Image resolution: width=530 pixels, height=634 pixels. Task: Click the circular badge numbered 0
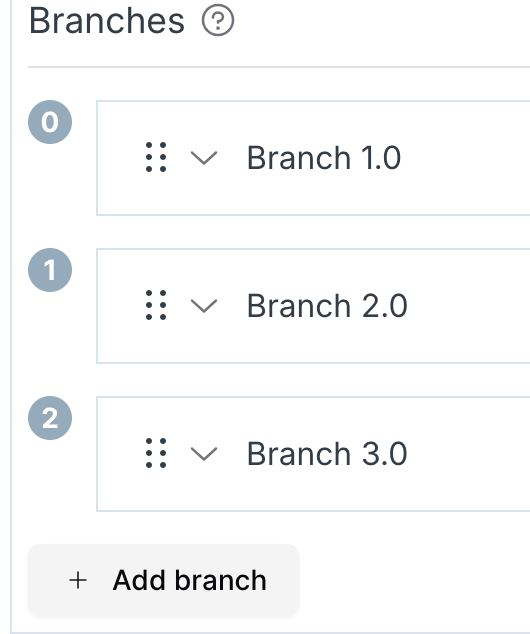tap(50, 122)
